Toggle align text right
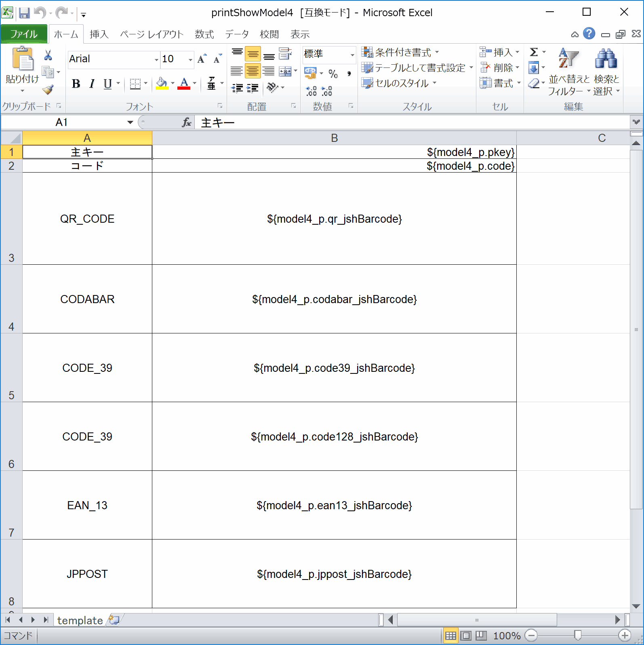 269,71
